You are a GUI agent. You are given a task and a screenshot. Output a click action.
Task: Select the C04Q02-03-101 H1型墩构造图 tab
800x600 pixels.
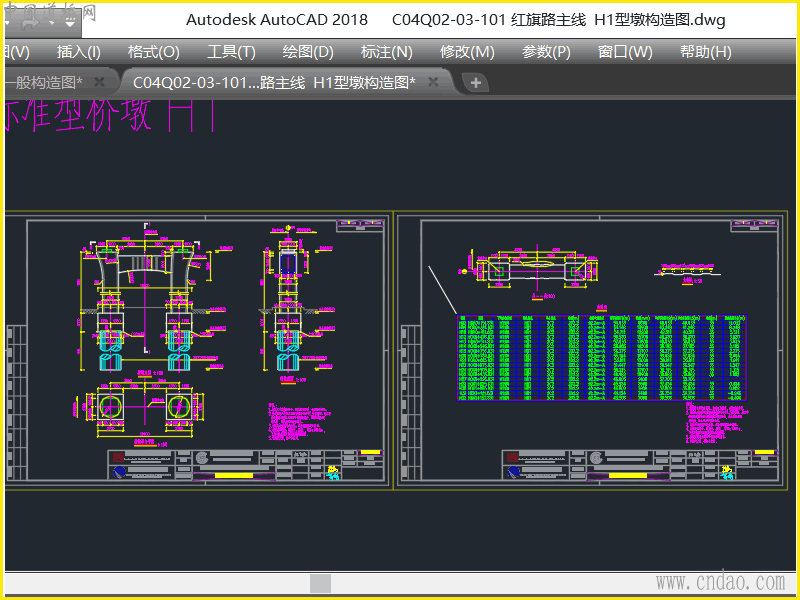(273, 82)
